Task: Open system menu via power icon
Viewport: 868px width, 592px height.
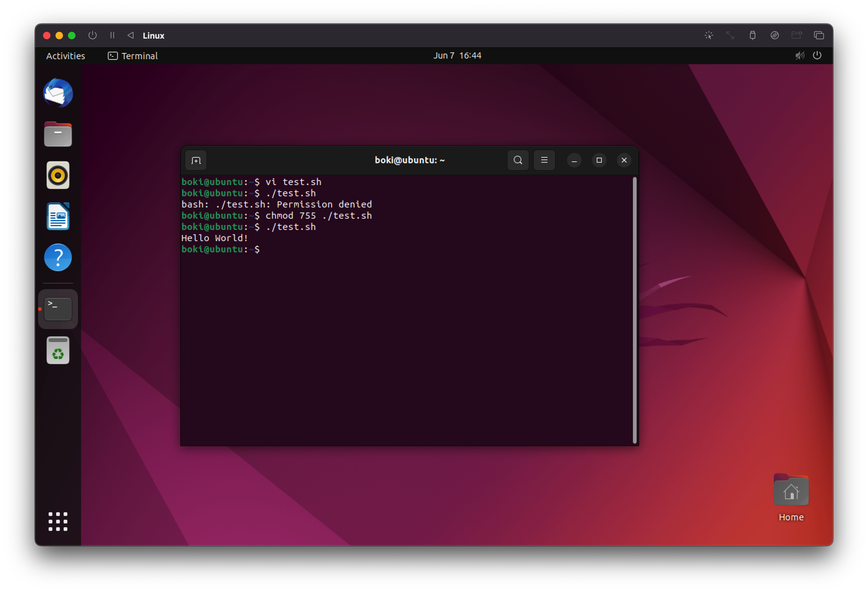Action: (x=817, y=55)
